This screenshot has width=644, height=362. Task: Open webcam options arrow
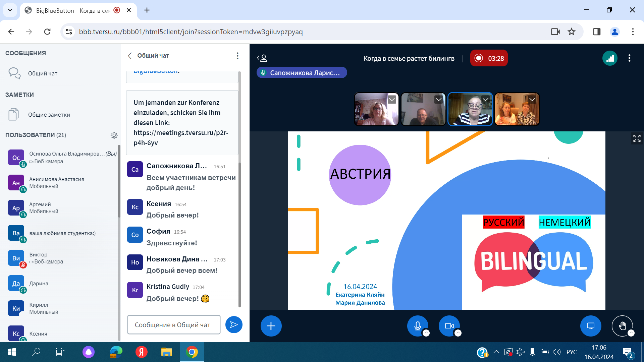click(458, 333)
